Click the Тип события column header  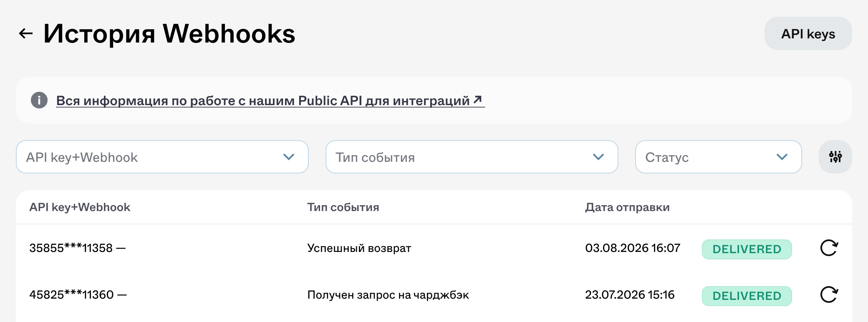coord(343,207)
